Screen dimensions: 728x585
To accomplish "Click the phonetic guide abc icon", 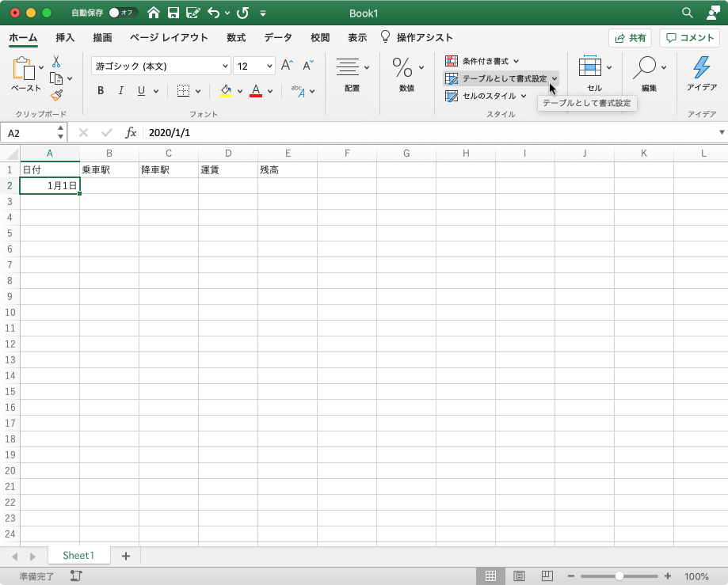I will point(298,91).
